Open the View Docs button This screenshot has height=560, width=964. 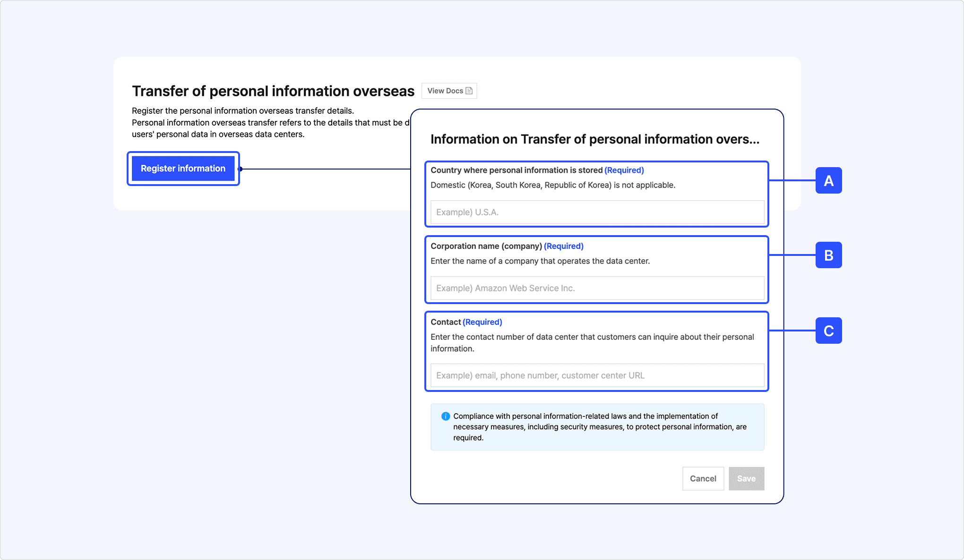(x=449, y=91)
